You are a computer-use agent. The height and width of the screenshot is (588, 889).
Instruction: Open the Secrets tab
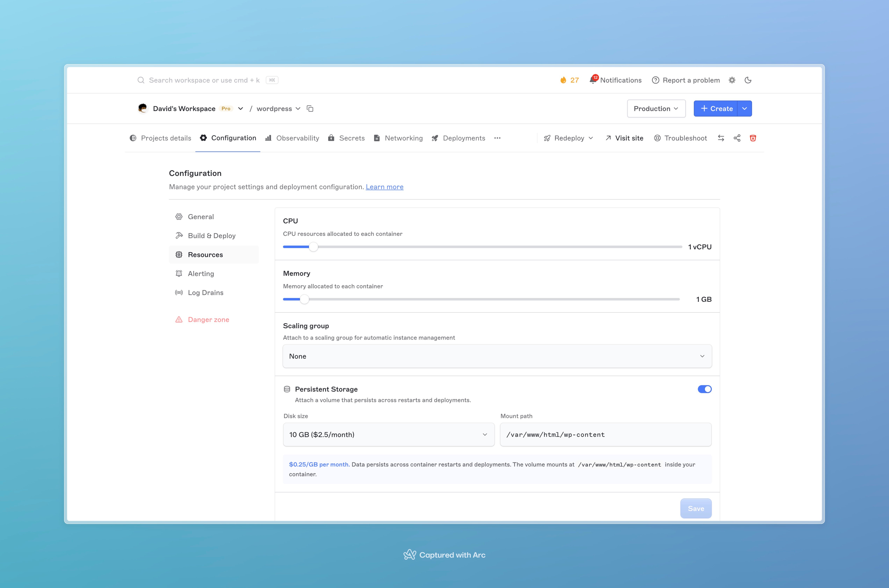346,138
